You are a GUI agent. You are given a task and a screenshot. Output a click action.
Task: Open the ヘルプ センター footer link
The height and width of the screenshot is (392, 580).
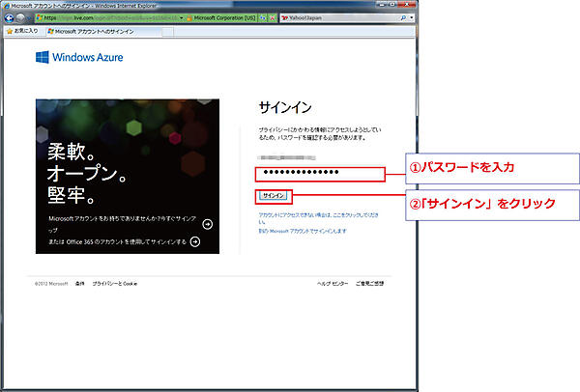point(333,283)
